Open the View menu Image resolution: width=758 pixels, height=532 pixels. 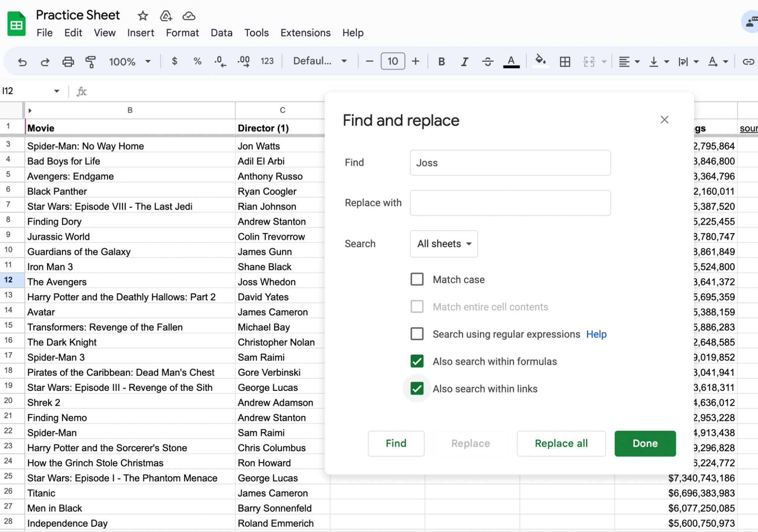pyautogui.click(x=105, y=33)
